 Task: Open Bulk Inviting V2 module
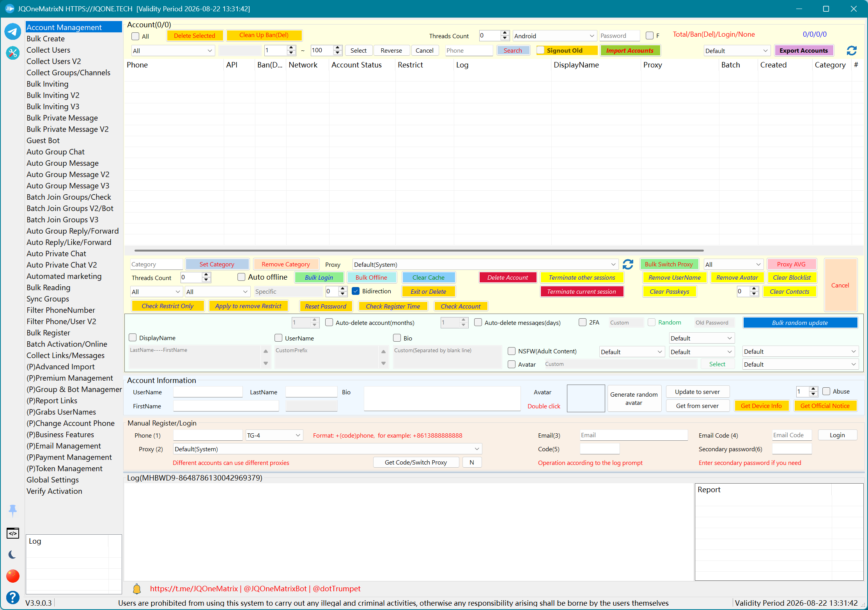pos(53,95)
